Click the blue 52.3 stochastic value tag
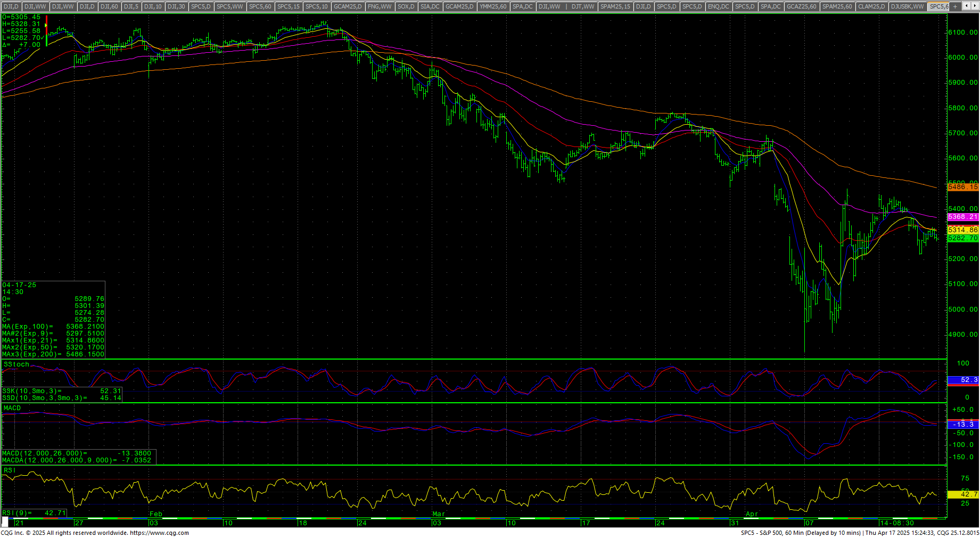The height and width of the screenshot is (537, 980). click(x=962, y=380)
